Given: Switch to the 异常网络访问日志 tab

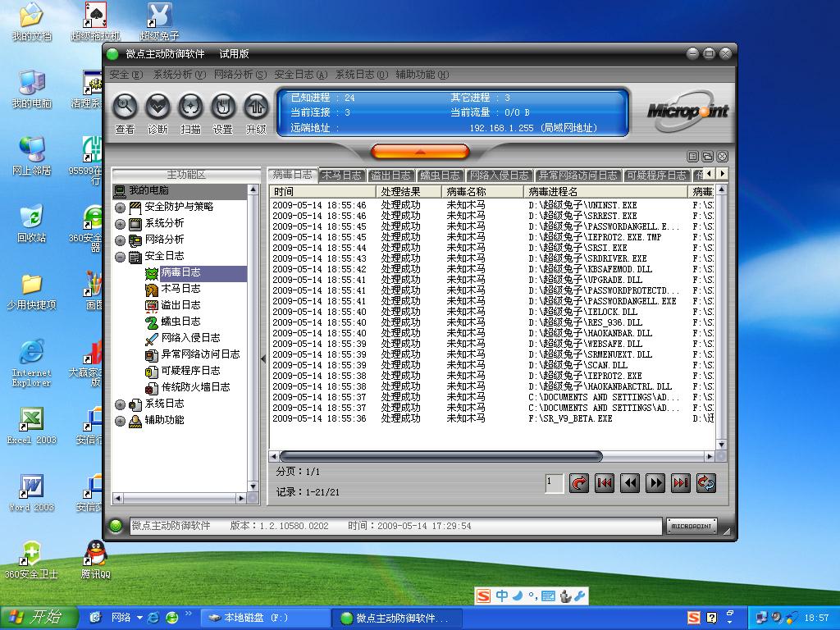Looking at the screenshot, I should click(578, 176).
